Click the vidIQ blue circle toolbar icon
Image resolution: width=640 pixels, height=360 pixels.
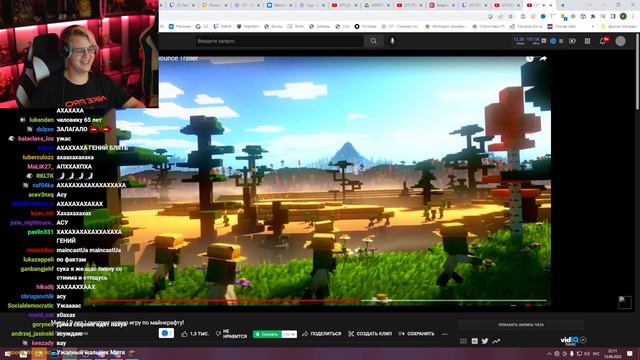point(553,41)
